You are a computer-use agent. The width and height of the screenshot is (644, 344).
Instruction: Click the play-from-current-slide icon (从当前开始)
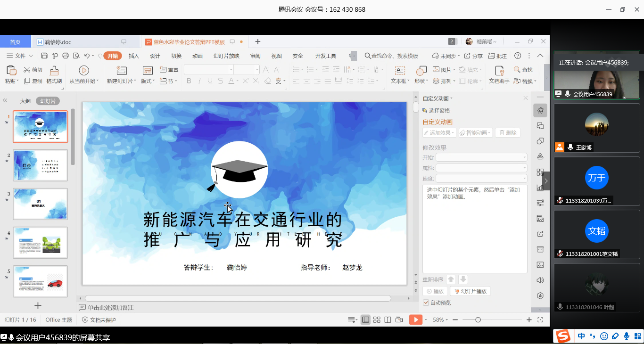coord(84,71)
